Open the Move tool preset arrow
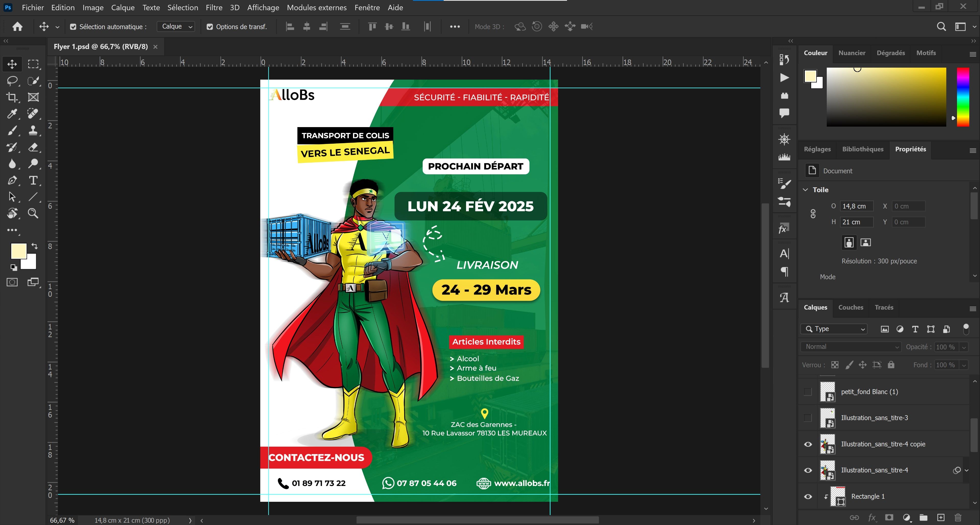 coord(57,27)
